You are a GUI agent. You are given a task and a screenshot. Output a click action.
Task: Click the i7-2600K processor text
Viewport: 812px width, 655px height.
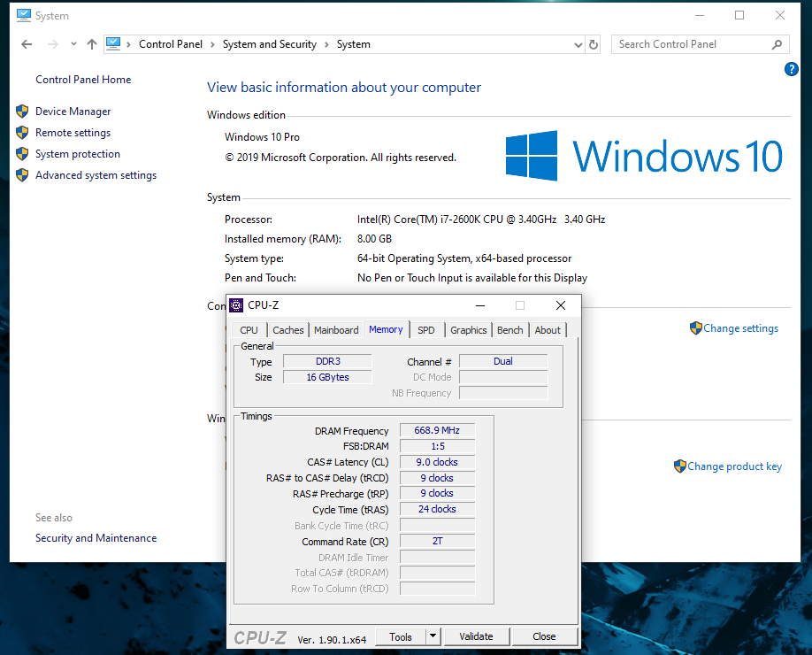[x=481, y=220]
